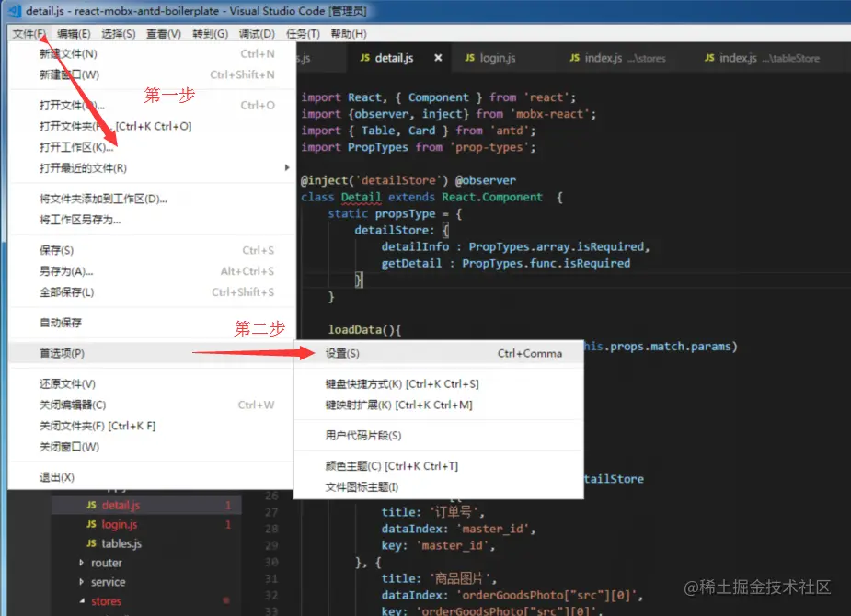The width and height of the screenshot is (851, 616).
Task: Select 退出(X) menu entry
Action: (x=152, y=477)
